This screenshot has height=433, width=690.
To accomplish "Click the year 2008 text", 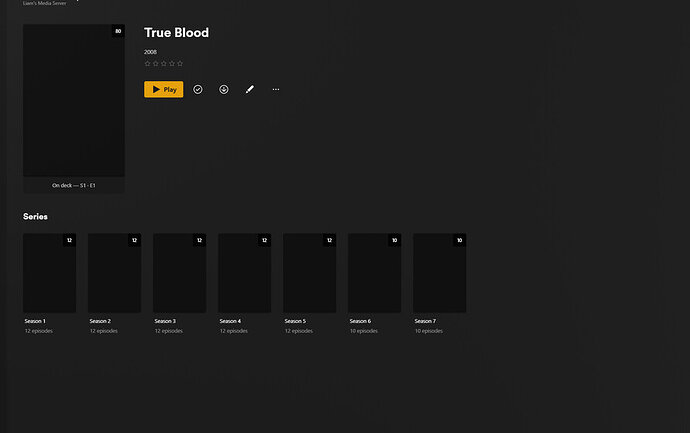I will 150,52.
